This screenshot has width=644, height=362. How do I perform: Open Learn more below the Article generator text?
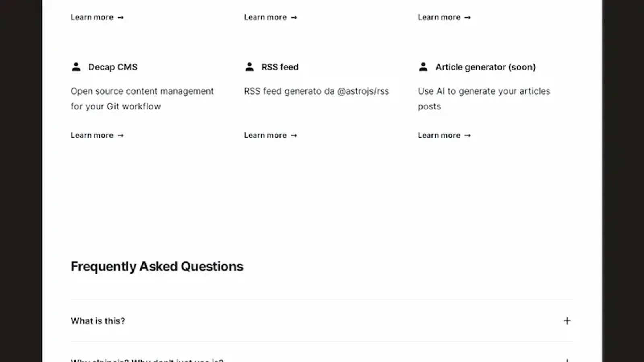coord(439,136)
